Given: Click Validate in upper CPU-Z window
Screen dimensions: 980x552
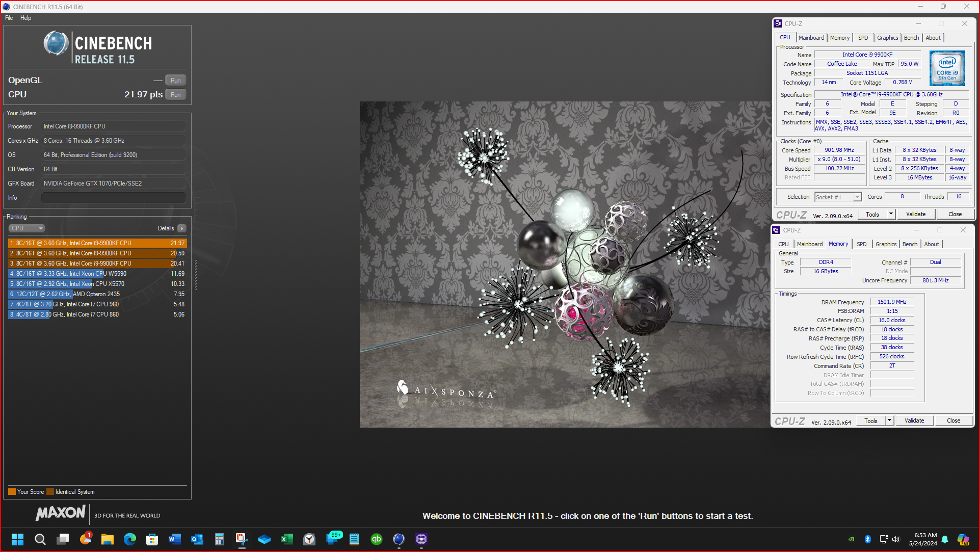Looking at the screenshot, I should 916,215.
